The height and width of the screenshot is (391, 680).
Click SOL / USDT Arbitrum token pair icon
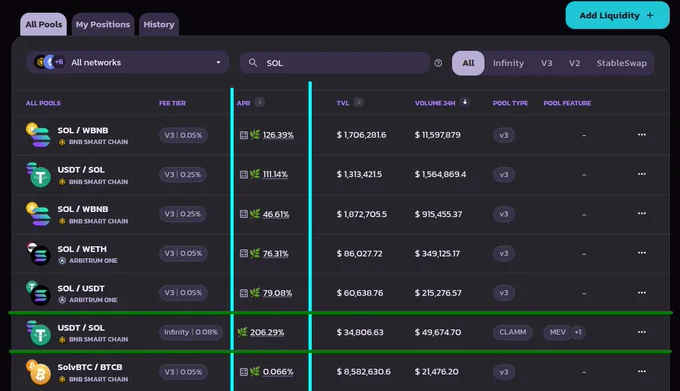coord(39,293)
